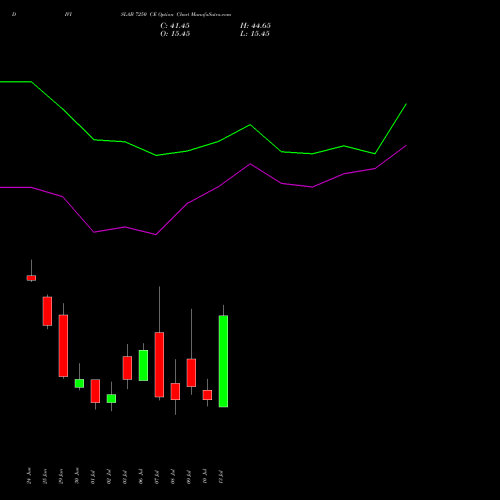Click the 29 Jun date axis label
The image size is (500, 500).
point(61,476)
